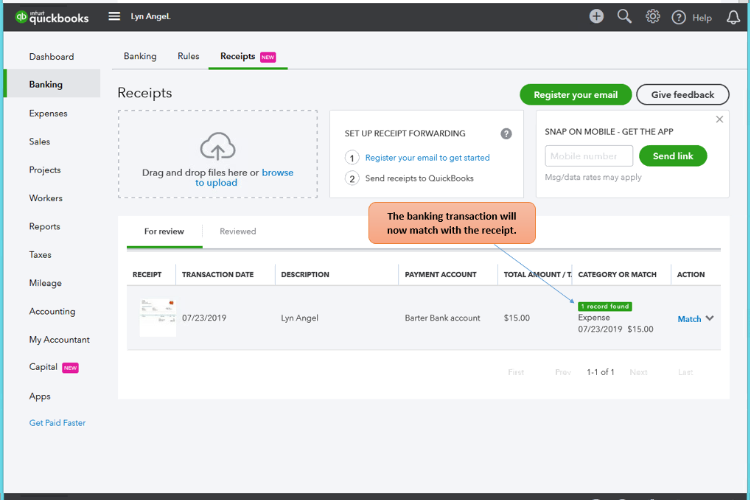
Task: Open Reports in sidebar
Action: click(44, 226)
